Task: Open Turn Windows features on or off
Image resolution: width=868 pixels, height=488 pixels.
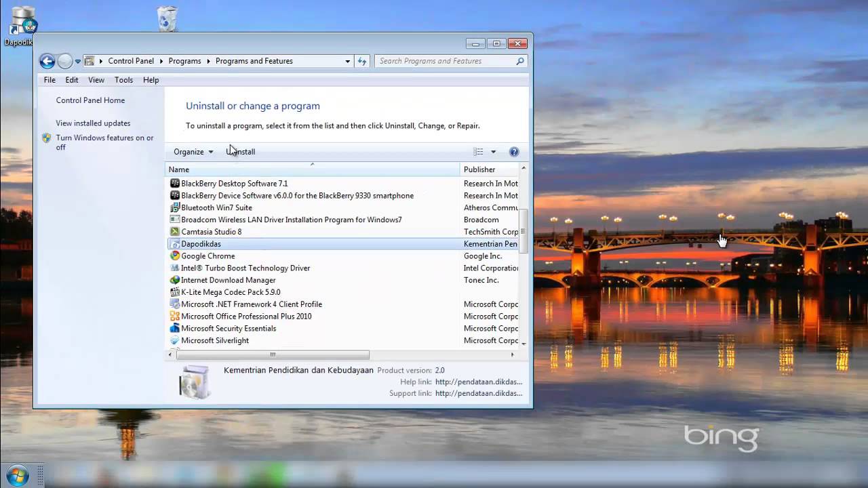Action: click(104, 142)
